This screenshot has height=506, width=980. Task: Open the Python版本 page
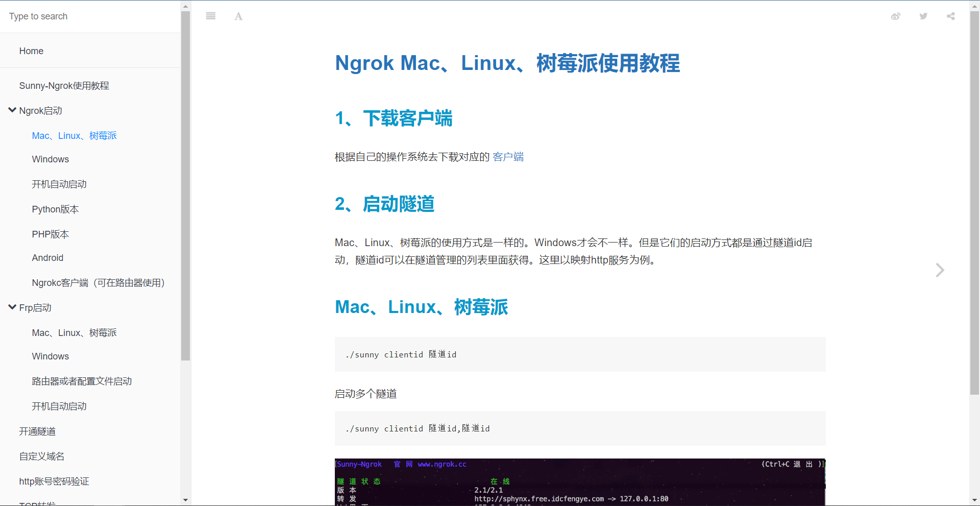click(55, 209)
